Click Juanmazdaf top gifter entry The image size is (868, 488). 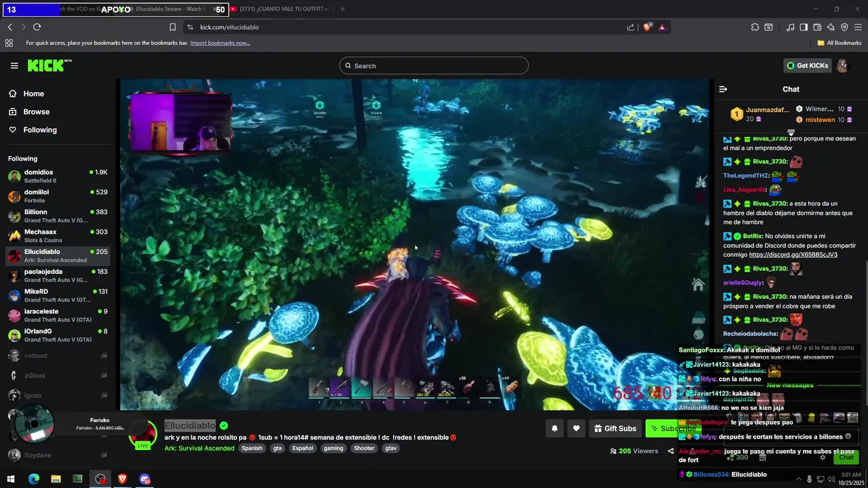760,114
